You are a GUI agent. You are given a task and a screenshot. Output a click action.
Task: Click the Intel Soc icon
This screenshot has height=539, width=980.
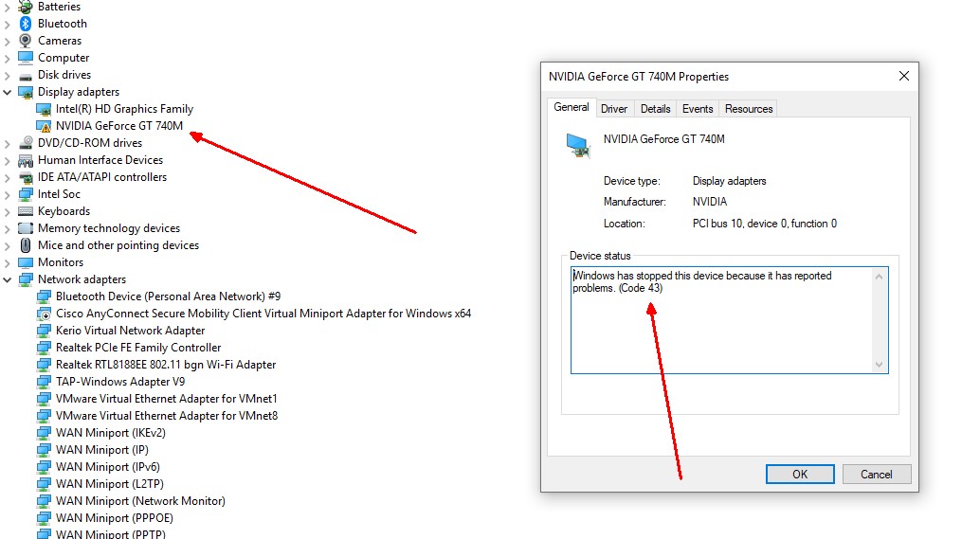tap(25, 194)
